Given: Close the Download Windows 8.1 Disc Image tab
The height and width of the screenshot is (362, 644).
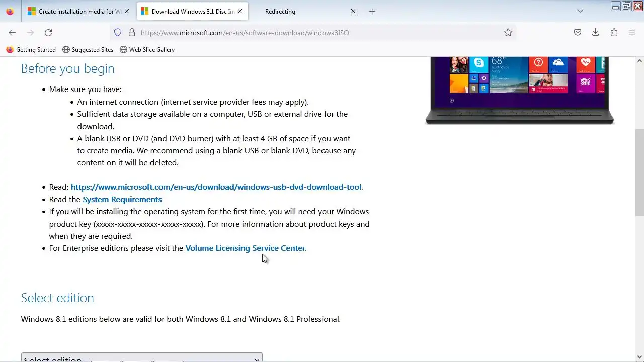Looking at the screenshot, I should 240,11.
